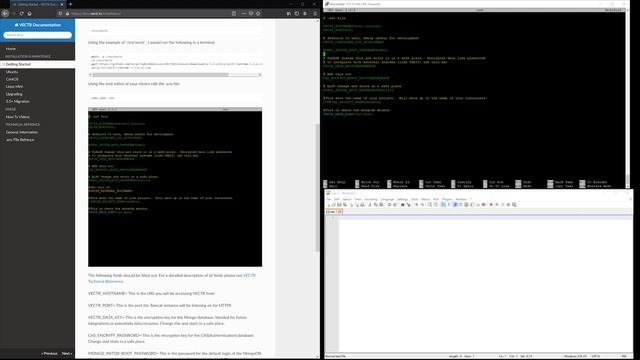
Task: Click Notepad++ Redo icon
Action: (395, 204)
